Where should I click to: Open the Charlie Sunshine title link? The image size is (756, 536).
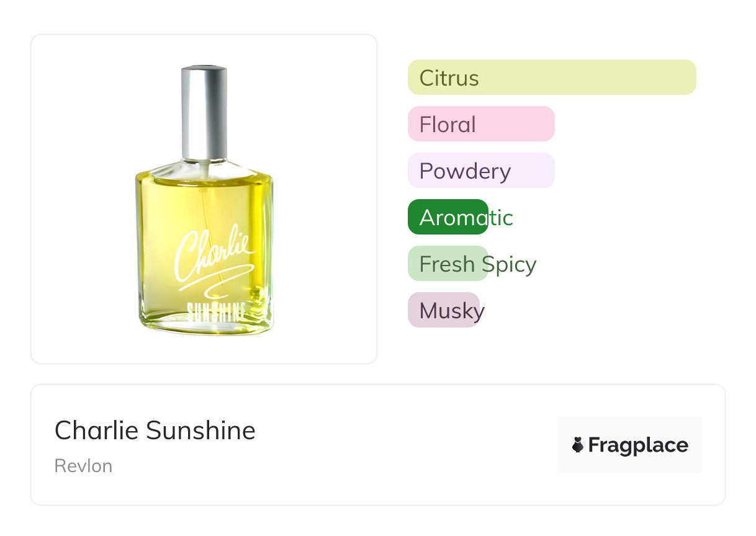[155, 430]
